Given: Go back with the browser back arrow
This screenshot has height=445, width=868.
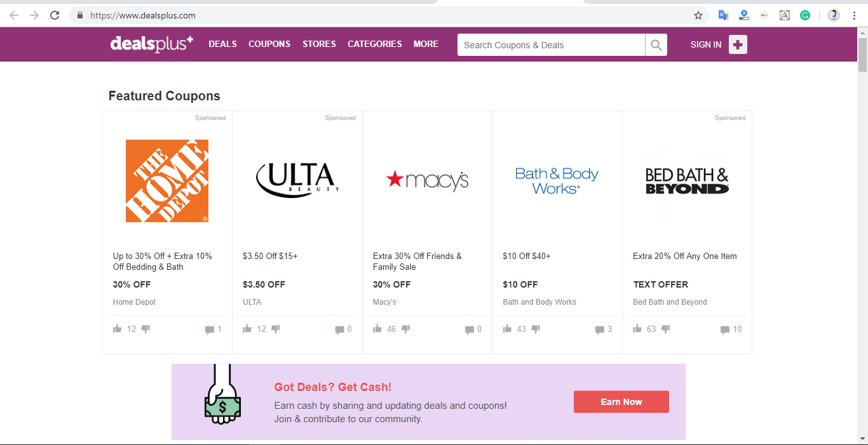Looking at the screenshot, I should click(x=14, y=15).
